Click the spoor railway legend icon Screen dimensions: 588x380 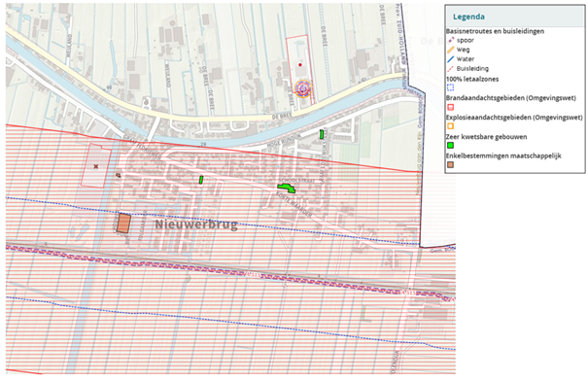click(450, 40)
